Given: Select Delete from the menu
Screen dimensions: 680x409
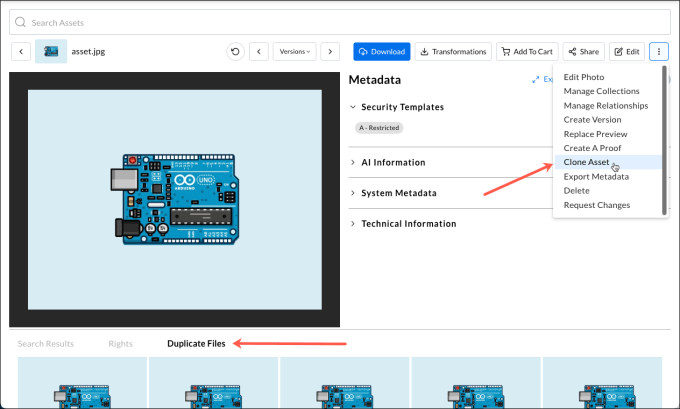Looking at the screenshot, I should (576, 191).
